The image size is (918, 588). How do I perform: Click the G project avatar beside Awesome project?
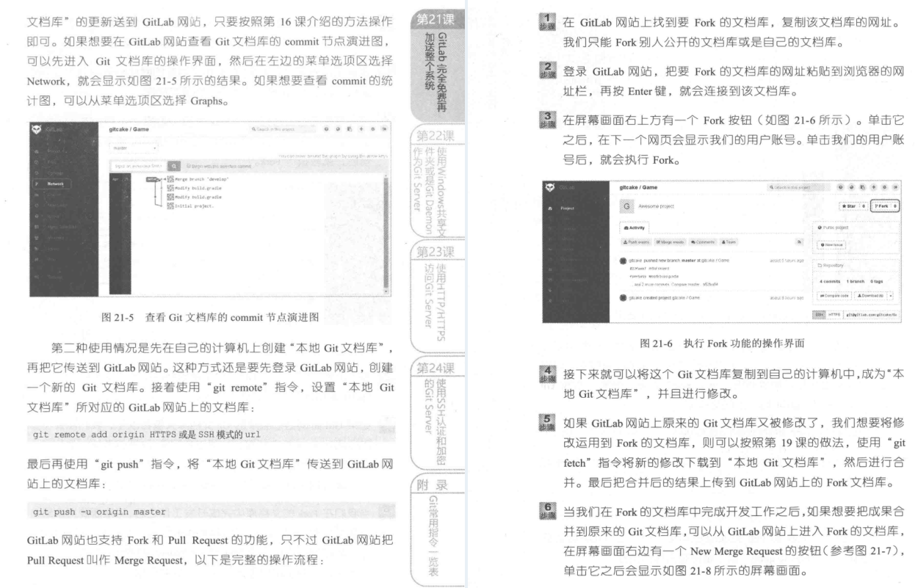pyautogui.click(x=626, y=206)
